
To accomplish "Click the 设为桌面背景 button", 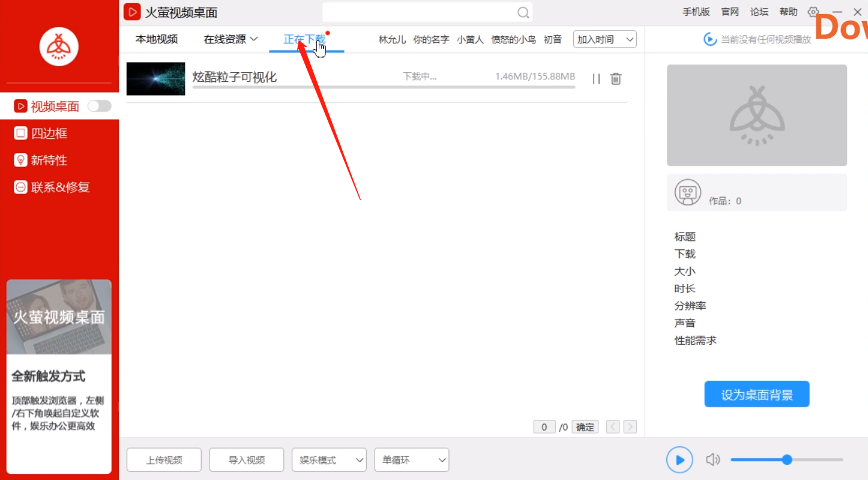I will coord(756,393).
